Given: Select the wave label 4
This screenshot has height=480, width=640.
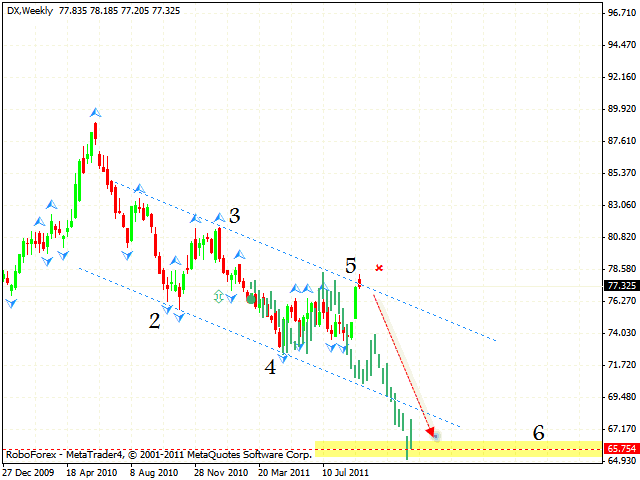Looking at the screenshot, I should [x=270, y=366].
